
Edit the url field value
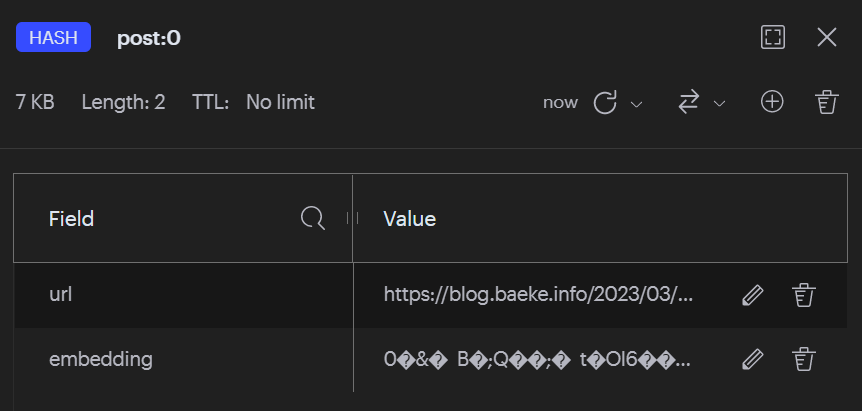(x=753, y=295)
